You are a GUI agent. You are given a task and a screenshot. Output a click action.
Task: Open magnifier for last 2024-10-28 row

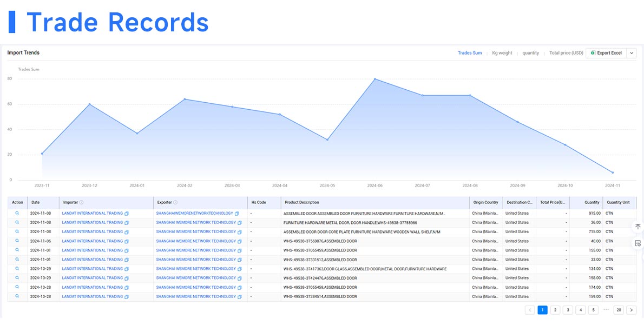pyautogui.click(x=17, y=296)
